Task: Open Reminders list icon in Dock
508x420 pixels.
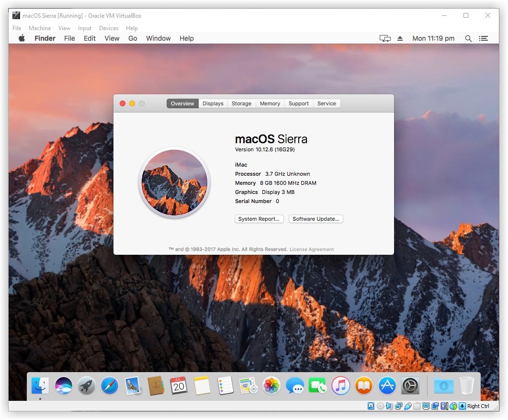Action: pos(226,386)
